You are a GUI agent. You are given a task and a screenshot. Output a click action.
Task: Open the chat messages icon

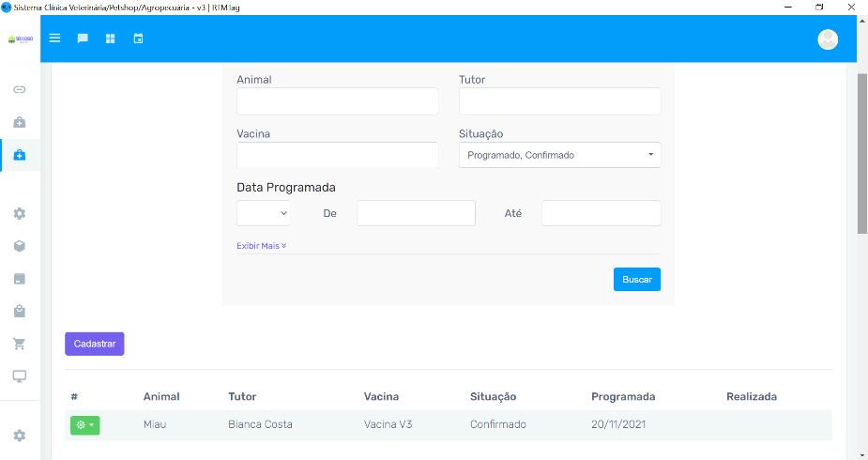click(x=83, y=38)
